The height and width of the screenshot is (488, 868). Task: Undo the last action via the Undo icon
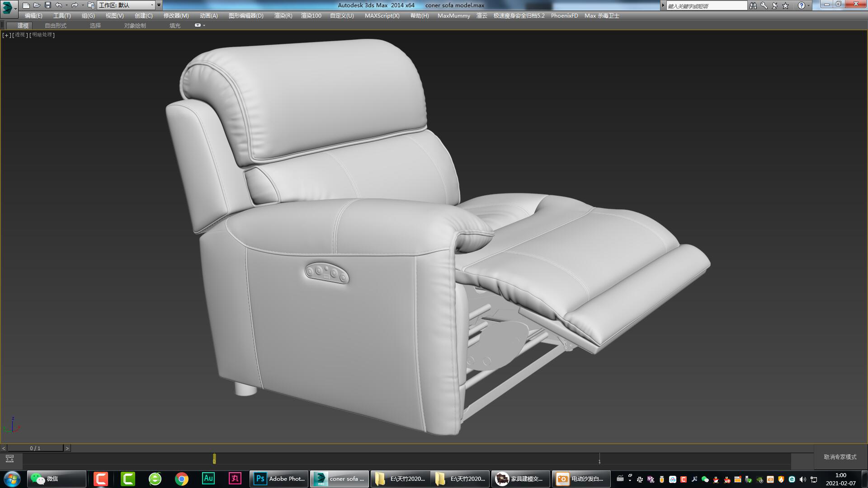pos(58,5)
